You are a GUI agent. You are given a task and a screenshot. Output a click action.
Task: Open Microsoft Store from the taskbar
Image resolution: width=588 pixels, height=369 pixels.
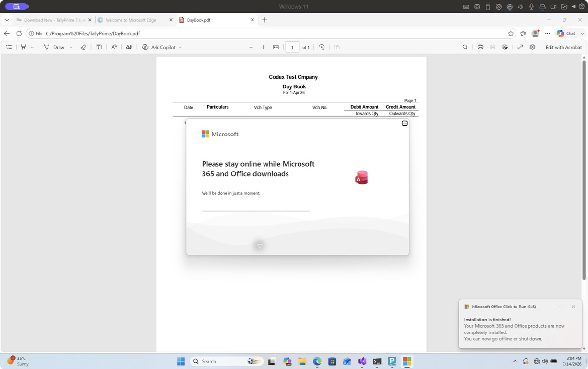tap(332, 361)
